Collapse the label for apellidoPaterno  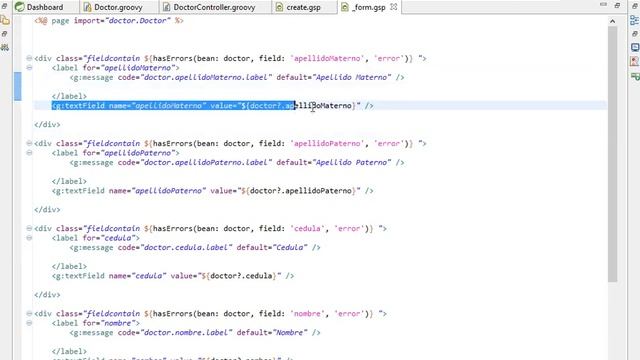29,153
